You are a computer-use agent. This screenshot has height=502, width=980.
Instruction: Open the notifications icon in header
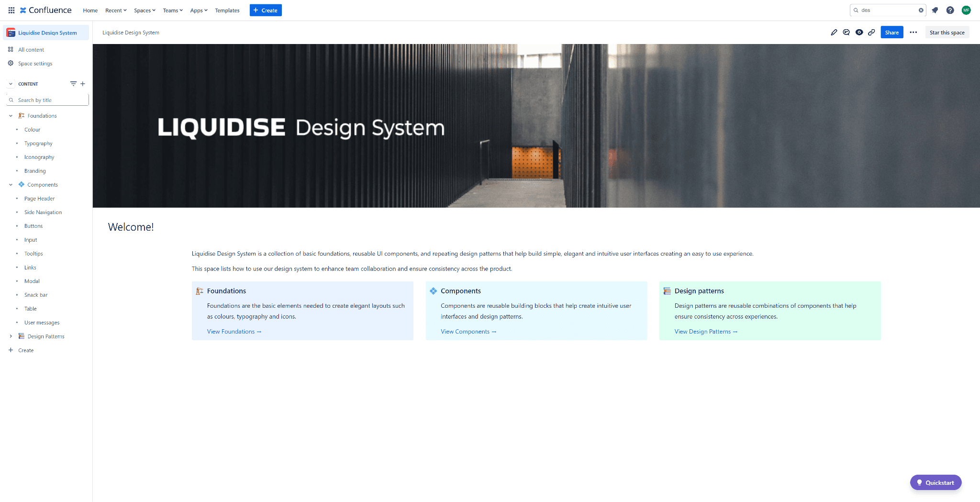tap(935, 10)
